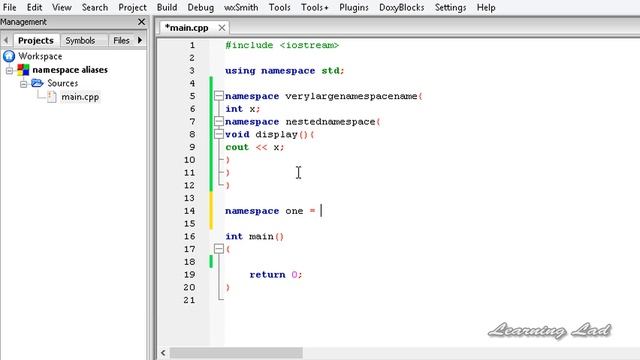Click the main.cpp file icon in the tree

[52, 97]
